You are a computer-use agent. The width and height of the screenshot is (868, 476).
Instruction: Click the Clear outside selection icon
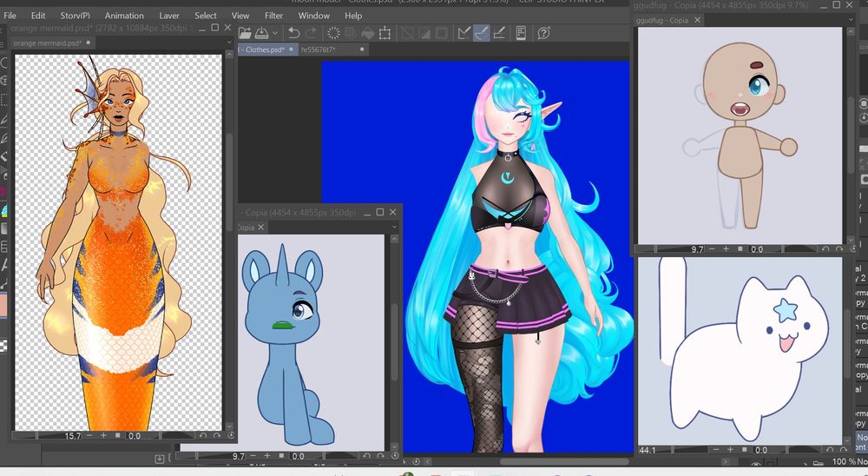(351, 33)
